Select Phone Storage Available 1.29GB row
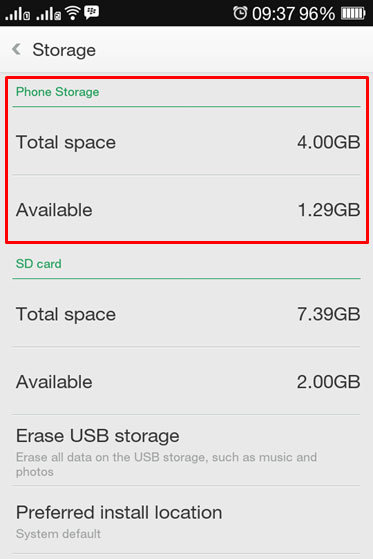The height and width of the screenshot is (559, 373). click(x=186, y=209)
